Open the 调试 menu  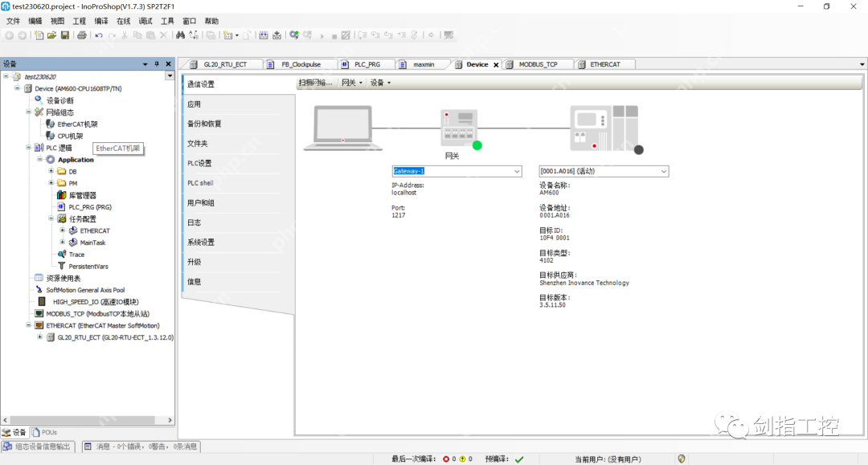(x=145, y=21)
